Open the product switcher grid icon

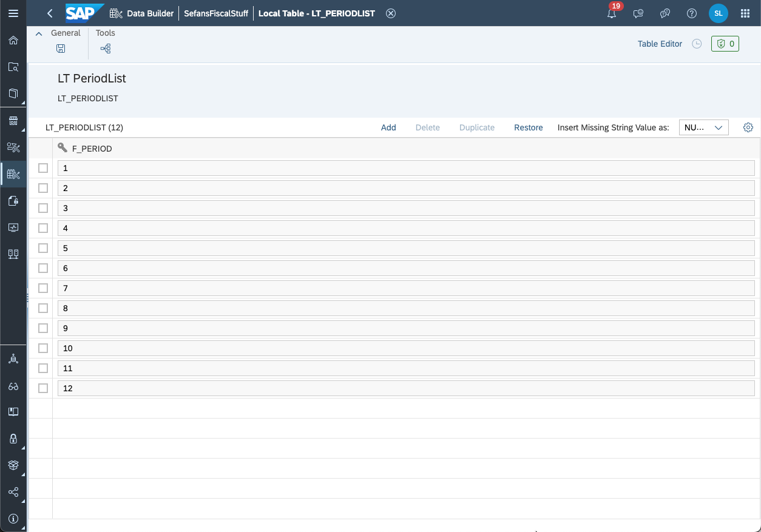[745, 13]
